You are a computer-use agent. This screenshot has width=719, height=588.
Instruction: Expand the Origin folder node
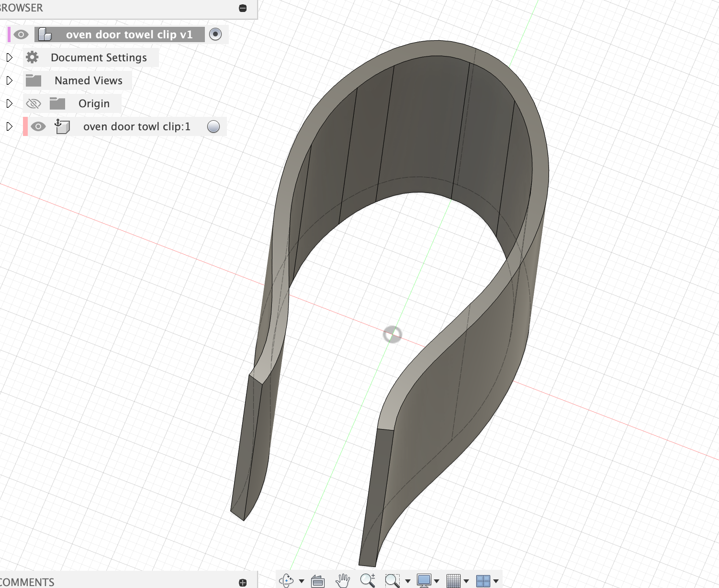9,103
